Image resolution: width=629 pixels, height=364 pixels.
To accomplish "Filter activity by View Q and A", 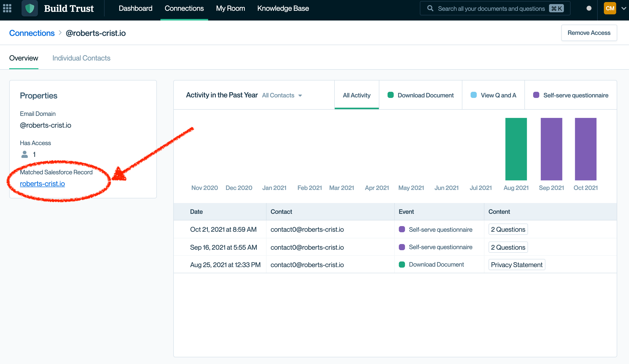I will 493,95.
